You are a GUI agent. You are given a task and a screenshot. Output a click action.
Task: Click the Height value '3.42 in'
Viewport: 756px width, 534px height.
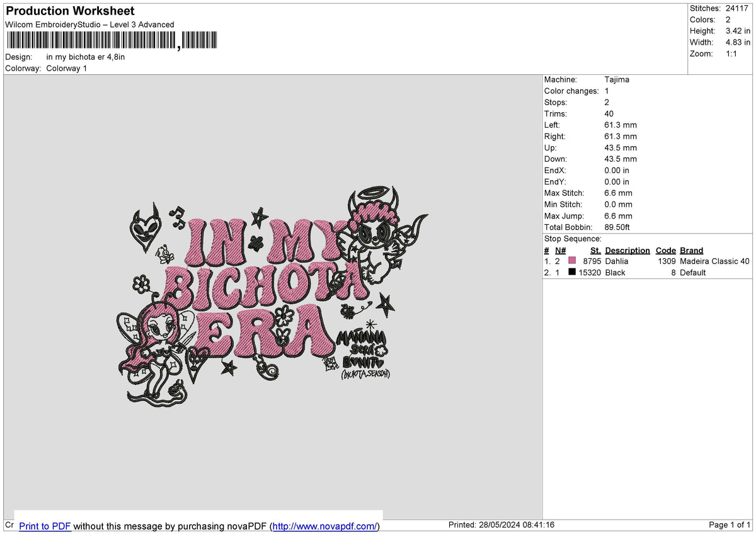[738, 31]
